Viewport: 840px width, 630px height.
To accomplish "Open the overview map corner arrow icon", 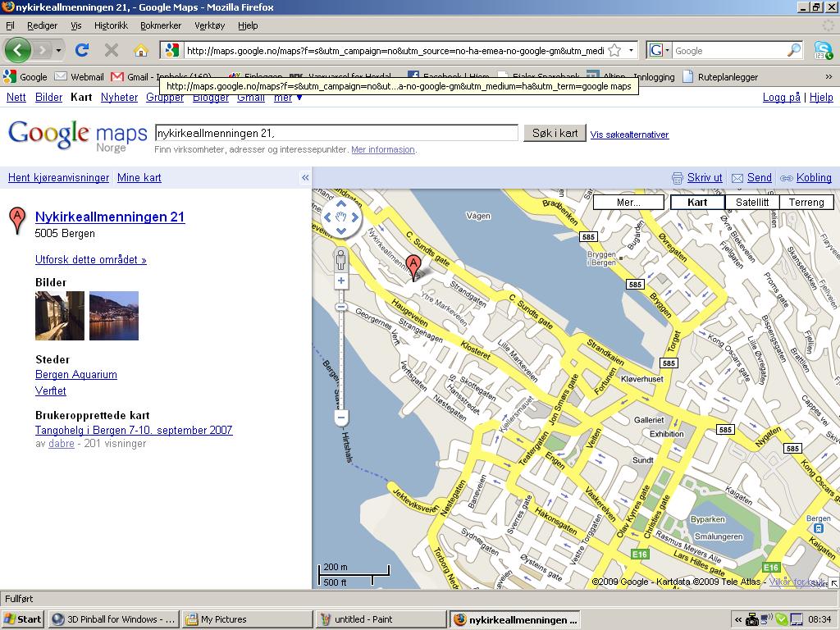I will [x=834, y=583].
